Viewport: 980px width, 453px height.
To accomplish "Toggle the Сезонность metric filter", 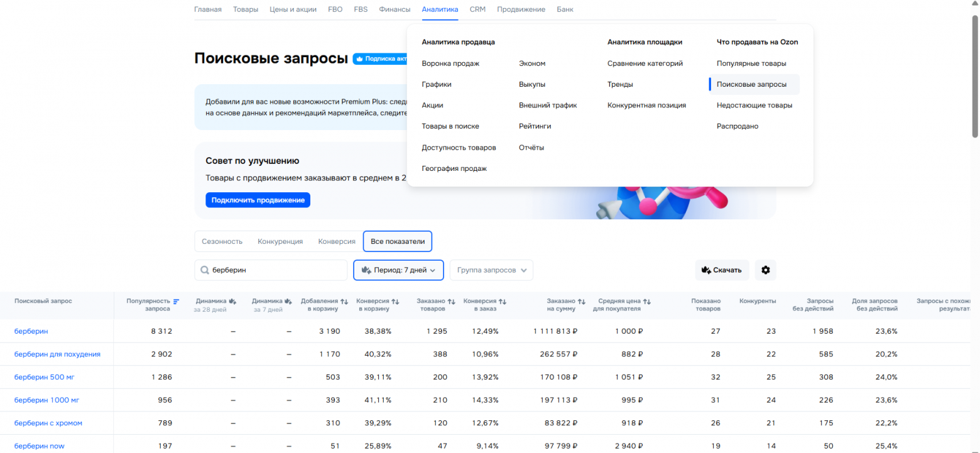I will 221,241.
